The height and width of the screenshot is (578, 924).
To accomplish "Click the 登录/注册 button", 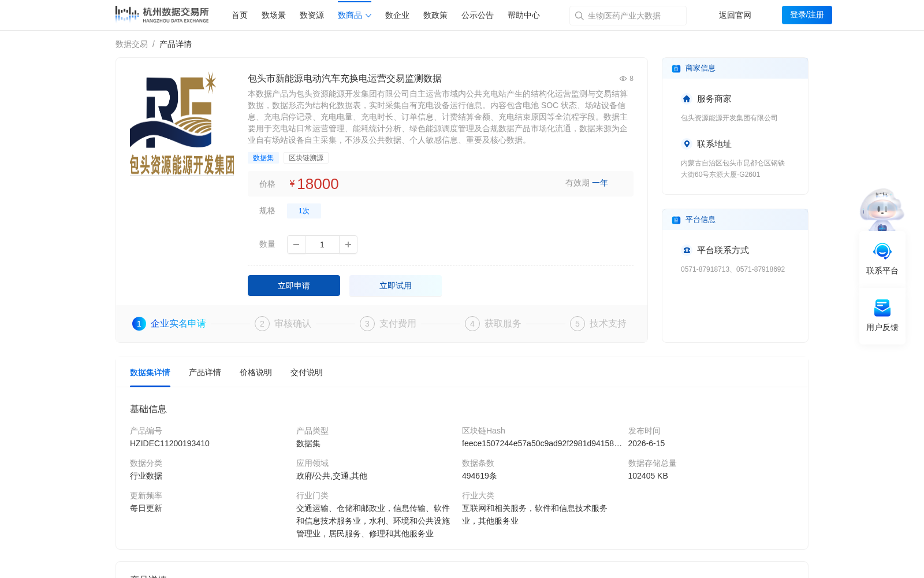I will pos(807,15).
